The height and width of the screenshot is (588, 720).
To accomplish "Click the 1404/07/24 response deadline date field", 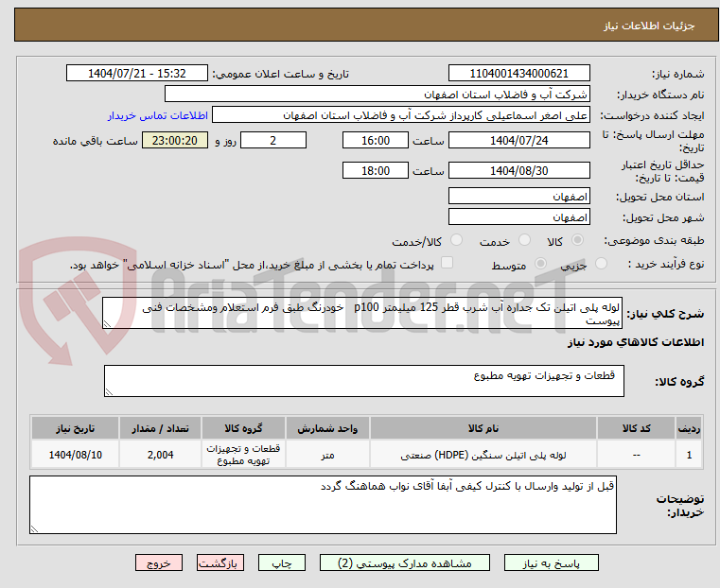I will tap(518, 141).
